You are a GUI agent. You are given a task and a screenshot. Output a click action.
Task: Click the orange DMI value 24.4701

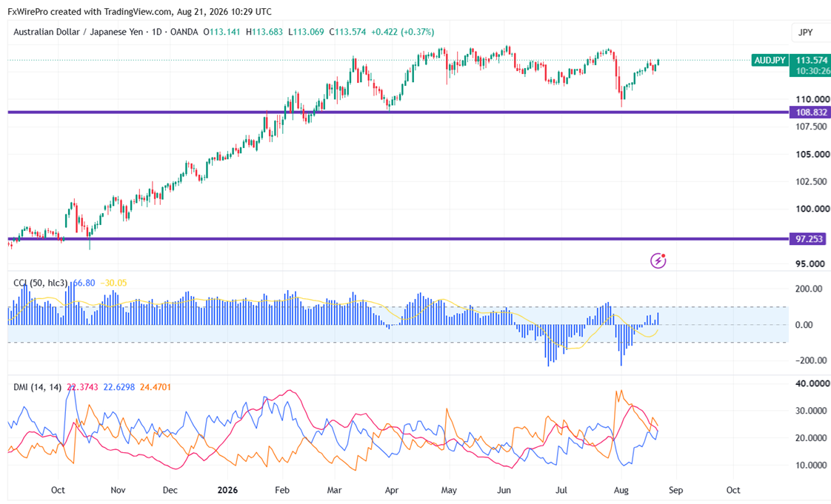(156, 388)
